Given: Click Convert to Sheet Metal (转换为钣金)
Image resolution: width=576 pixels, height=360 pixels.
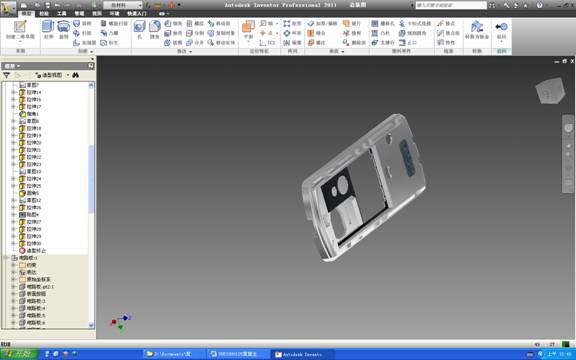Looking at the screenshot, I should click(477, 30).
